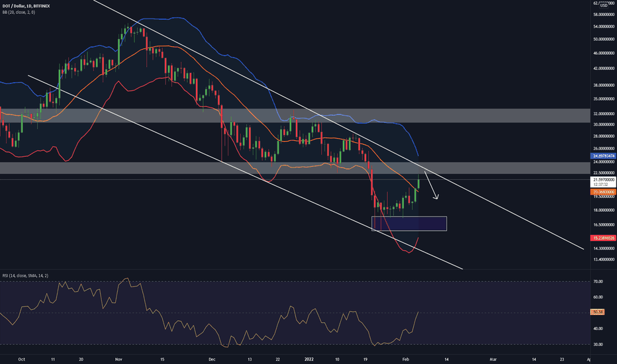Click the DOT / Dollar, 1D, BITFINEX symbol title

point(26,7)
